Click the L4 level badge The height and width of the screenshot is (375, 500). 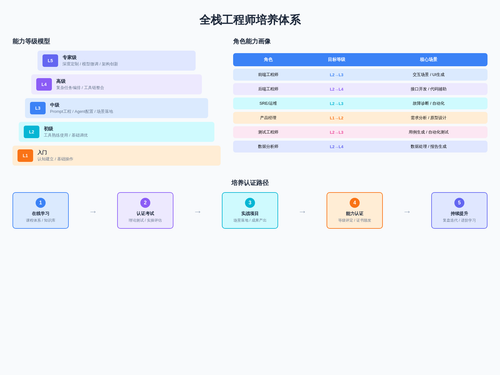tap(44, 84)
